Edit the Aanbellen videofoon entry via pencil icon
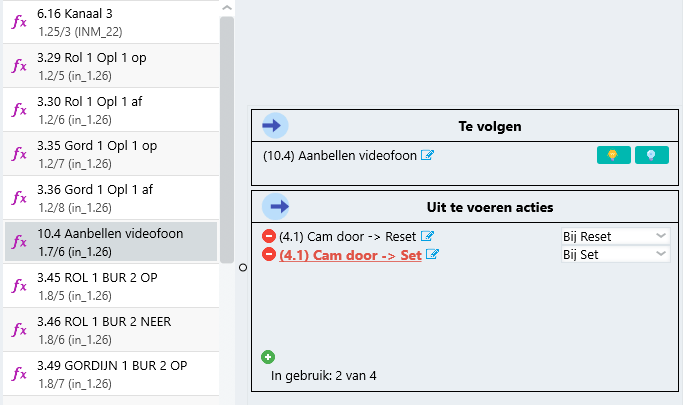The width and height of the screenshot is (683, 405). [x=427, y=155]
